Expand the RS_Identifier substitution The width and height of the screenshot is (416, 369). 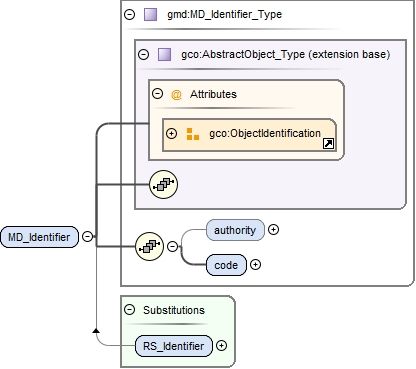221,346
